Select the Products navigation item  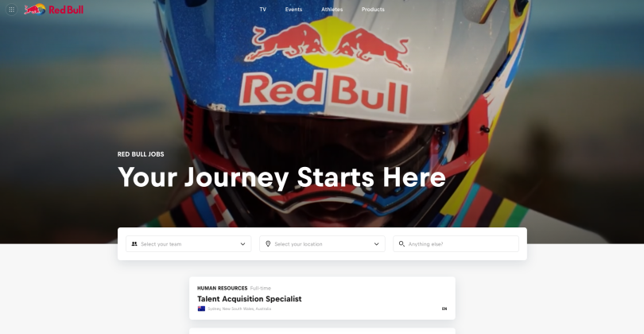pyautogui.click(x=373, y=9)
